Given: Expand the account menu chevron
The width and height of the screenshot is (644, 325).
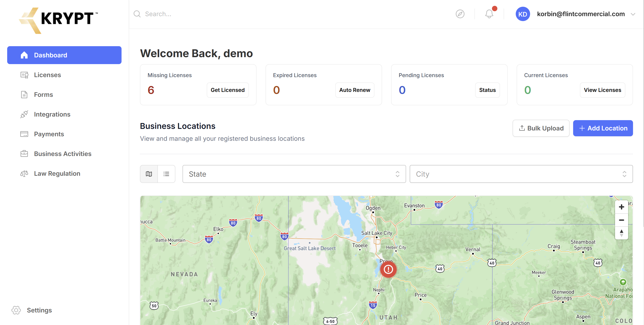Looking at the screenshot, I should click(633, 14).
